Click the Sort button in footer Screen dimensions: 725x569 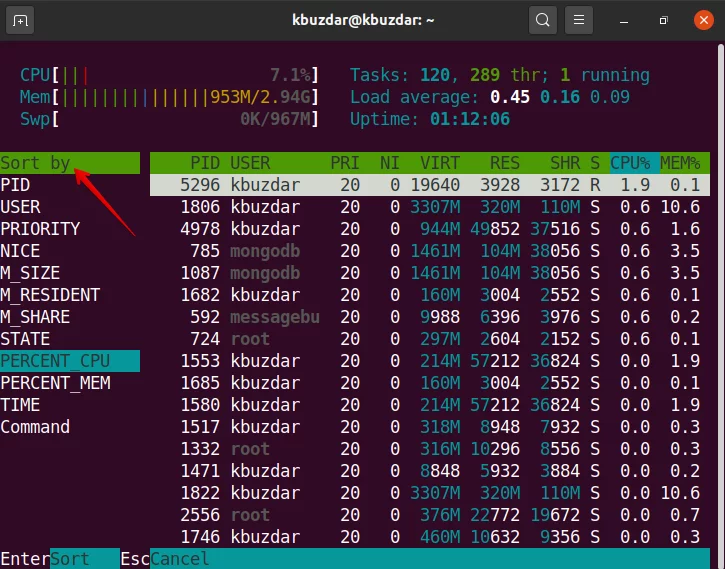pyautogui.click(x=85, y=559)
